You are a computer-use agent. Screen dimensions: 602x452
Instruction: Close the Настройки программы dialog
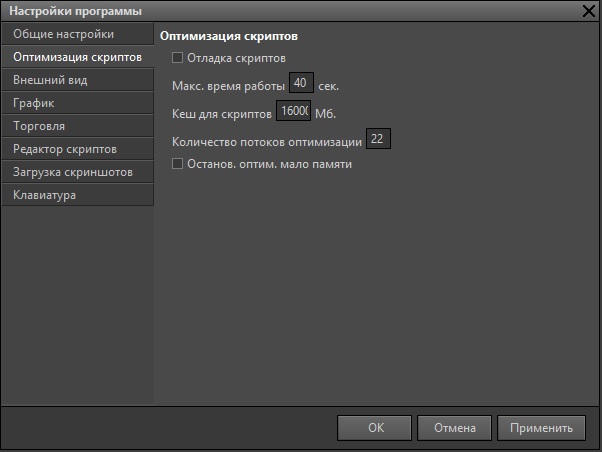pos(589,11)
